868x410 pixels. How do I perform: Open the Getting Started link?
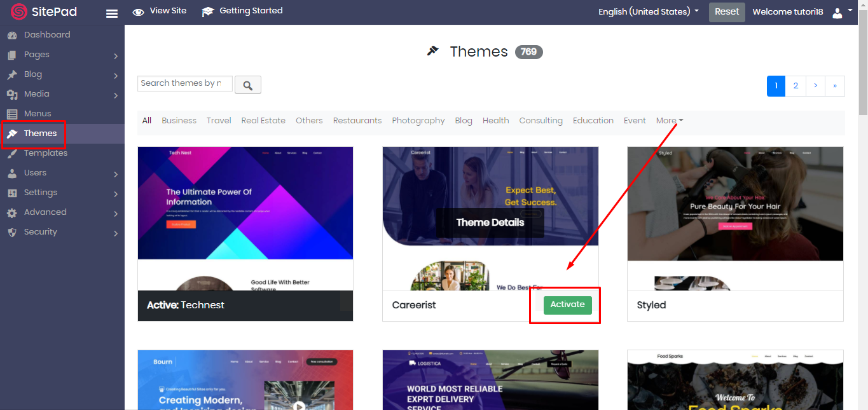click(251, 11)
